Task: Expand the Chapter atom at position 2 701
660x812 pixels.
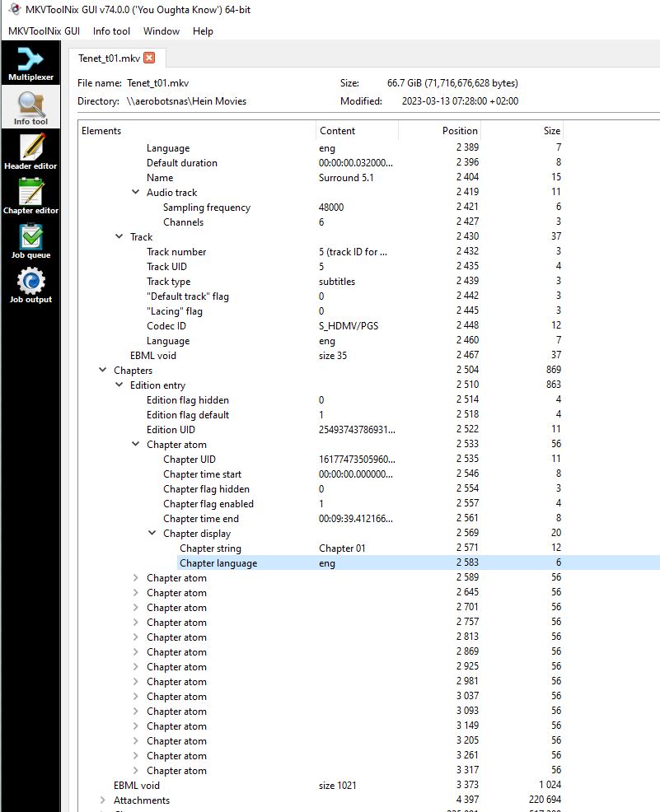Action: (x=135, y=607)
